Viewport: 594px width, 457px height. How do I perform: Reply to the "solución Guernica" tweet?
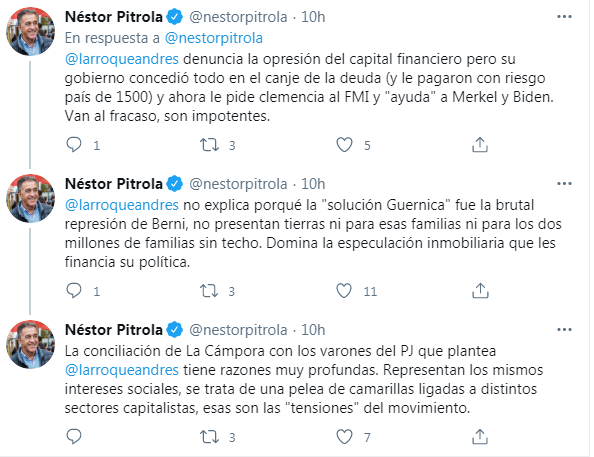pyautogui.click(x=74, y=291)
